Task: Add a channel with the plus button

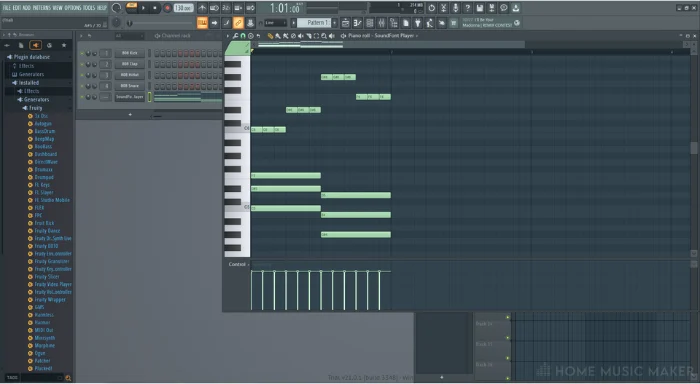Action: (x=130, y=115)
